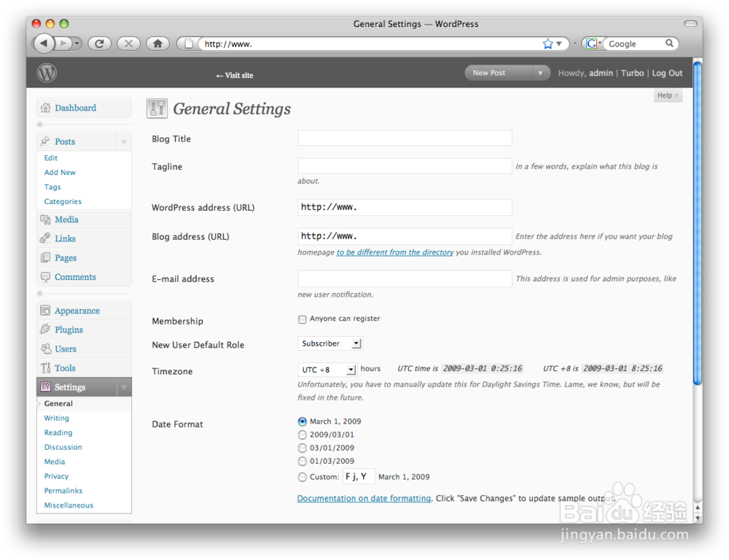Image resolution: width=729 pixels, height=560 pixels.
Task: Click the Plugins plug icon
Action: pos(45,330)
